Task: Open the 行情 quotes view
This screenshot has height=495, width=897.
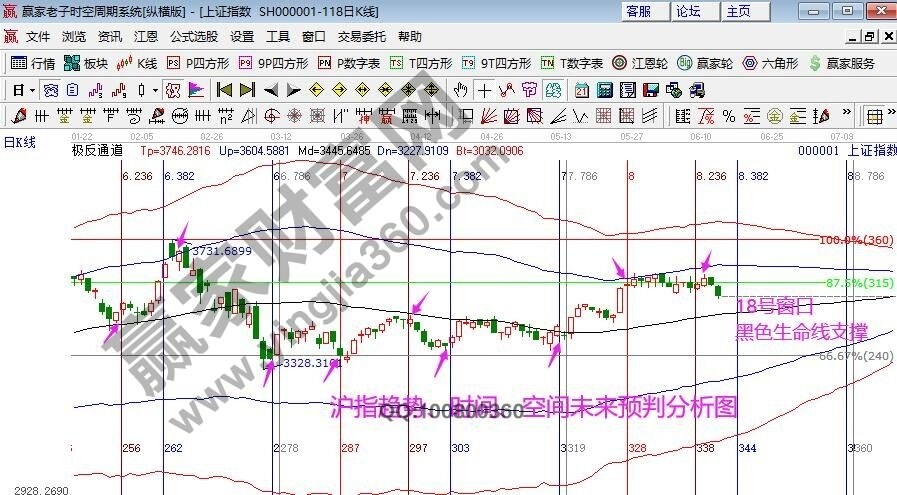Action: pyautogui.click(x=33, y=63)
